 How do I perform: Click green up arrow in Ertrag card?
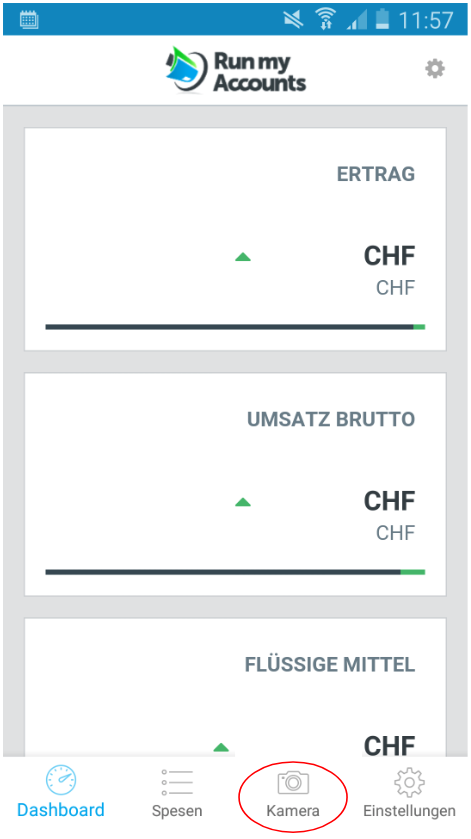243,257
